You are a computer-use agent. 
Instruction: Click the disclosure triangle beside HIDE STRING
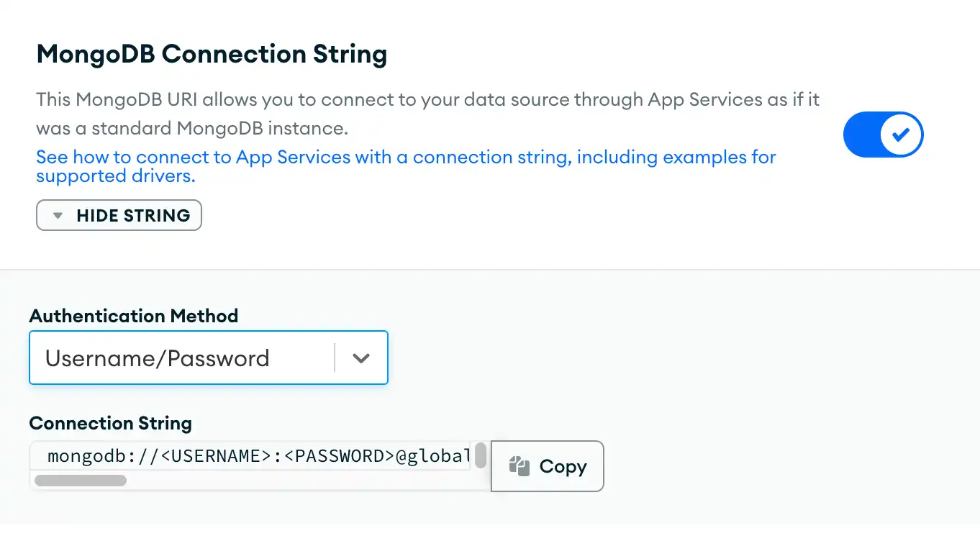pos(58,215)
